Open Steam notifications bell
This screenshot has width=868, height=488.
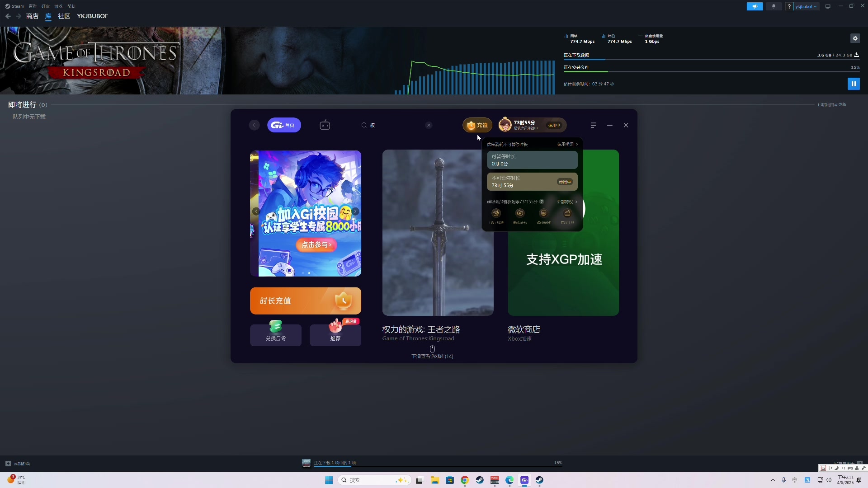[774, 6]
